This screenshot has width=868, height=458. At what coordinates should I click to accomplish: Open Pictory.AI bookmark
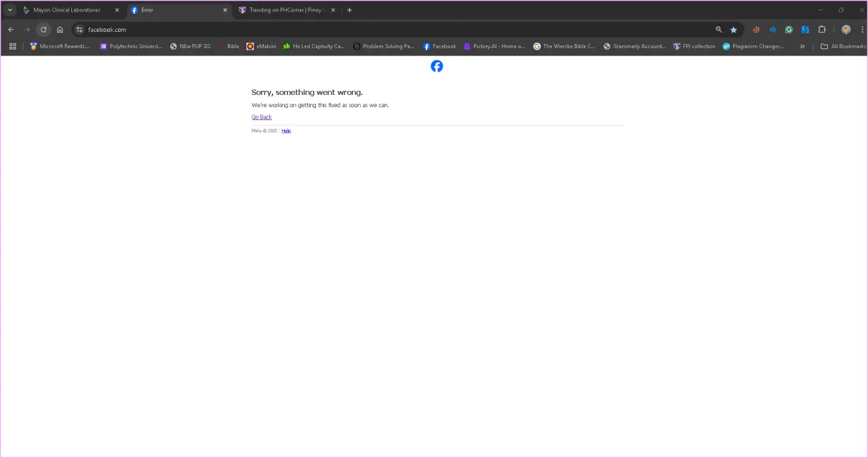pos(494,46)
